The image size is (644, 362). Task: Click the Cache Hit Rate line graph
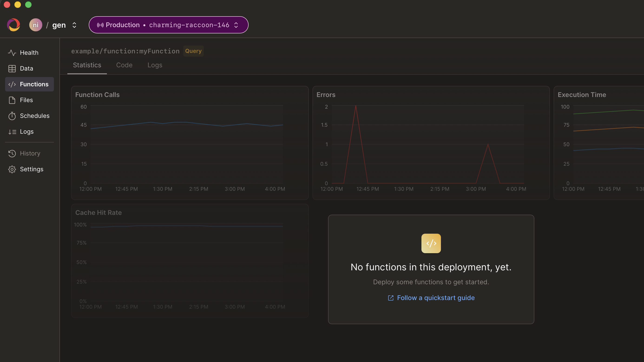pyautogui.click(x=187, y=226)
